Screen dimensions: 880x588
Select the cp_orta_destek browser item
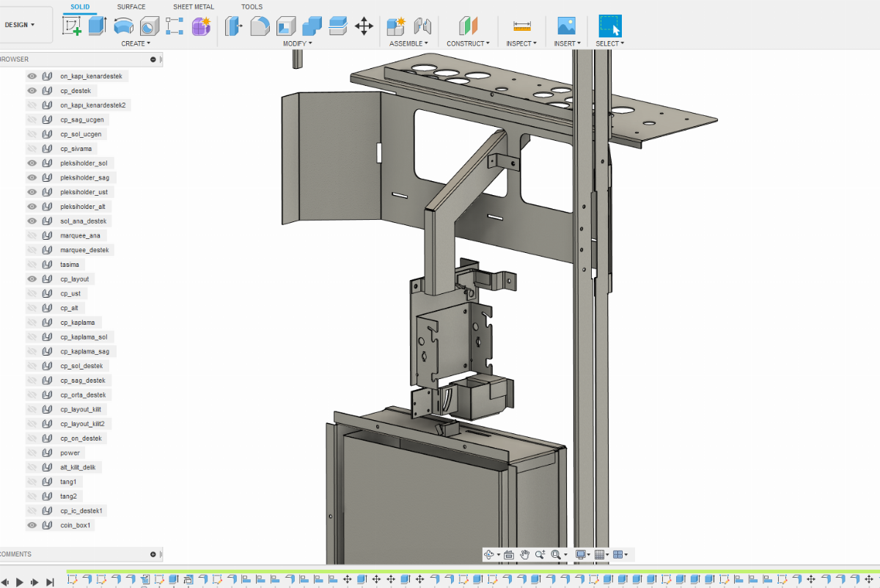[x=84, y=395]
